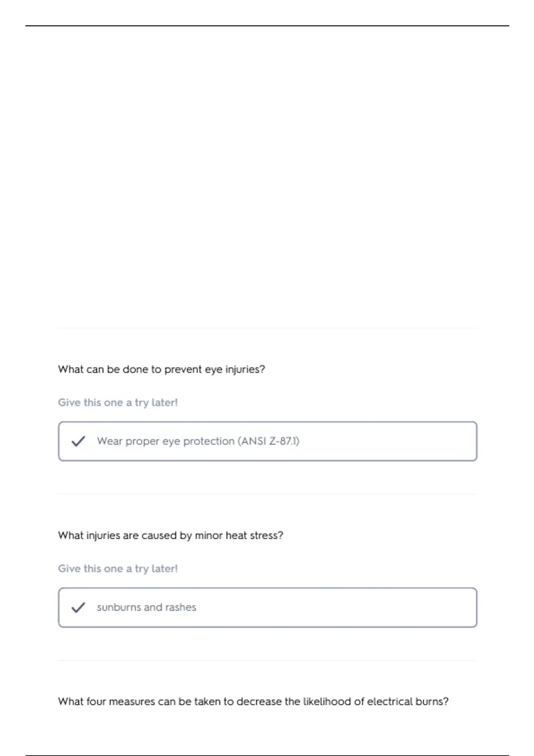
Task: Click the electrical burns four measures question
Action: click(253, 702)
